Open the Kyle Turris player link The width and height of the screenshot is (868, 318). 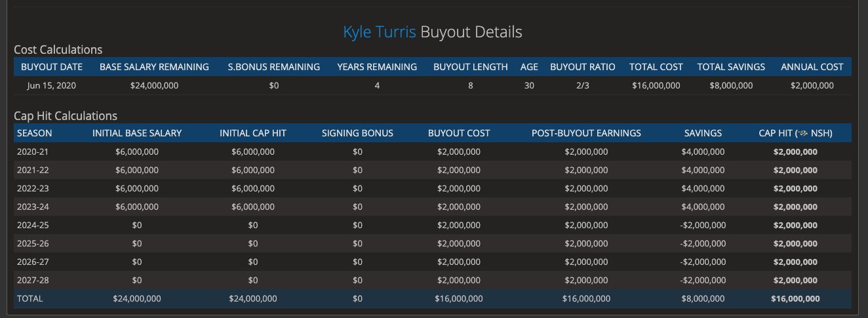pos(380,31)
